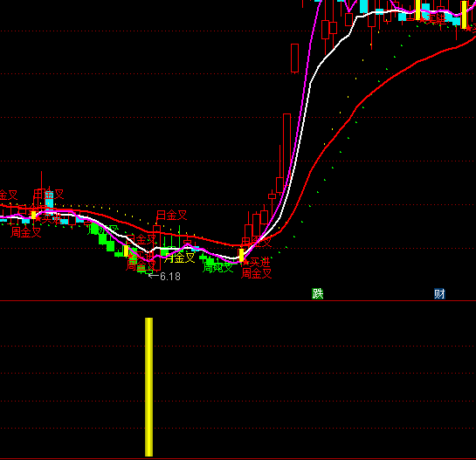
Task: Click the yellow candle marker beside lowest 买进 star
Action: click(241, 255)
